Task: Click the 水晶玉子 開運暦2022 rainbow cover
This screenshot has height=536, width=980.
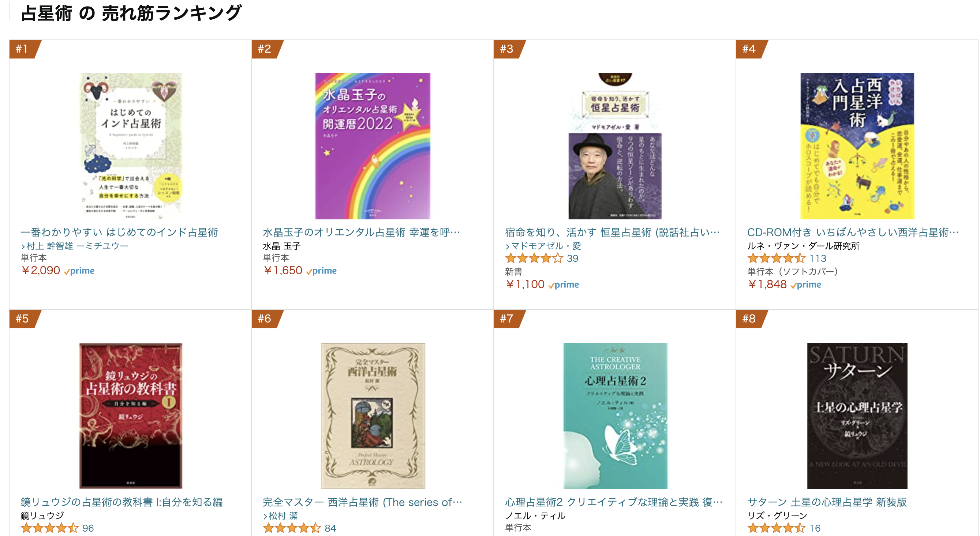Action: tap(373, 146)
